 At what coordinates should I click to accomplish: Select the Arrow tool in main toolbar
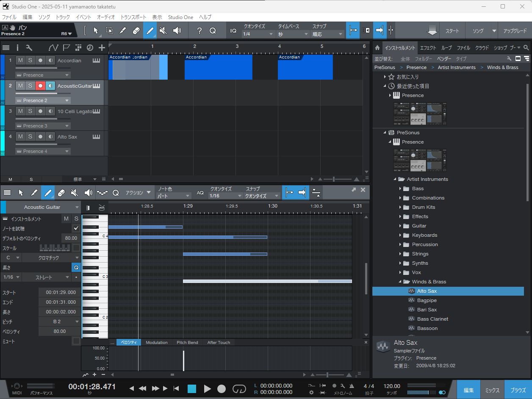[96, 30]
